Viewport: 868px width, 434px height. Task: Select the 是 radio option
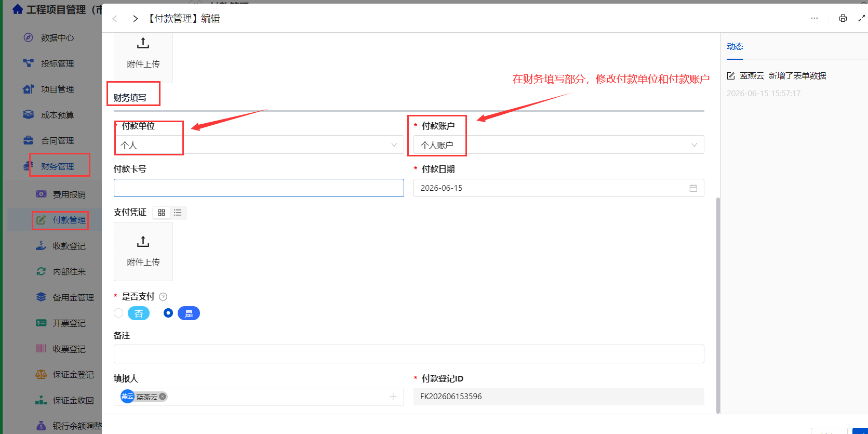click(168, 313)
